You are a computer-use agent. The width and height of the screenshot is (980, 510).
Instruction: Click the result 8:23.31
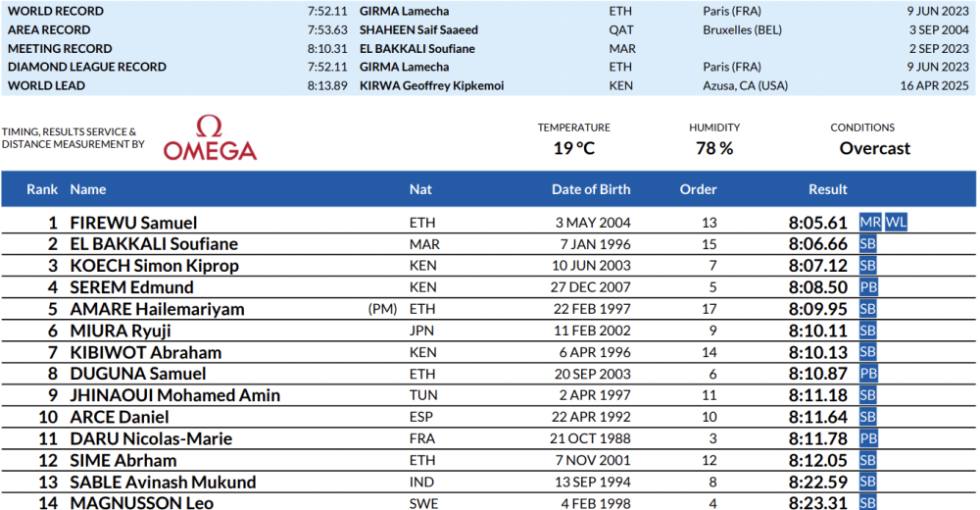pyautogui.click(x=817, y=502)
